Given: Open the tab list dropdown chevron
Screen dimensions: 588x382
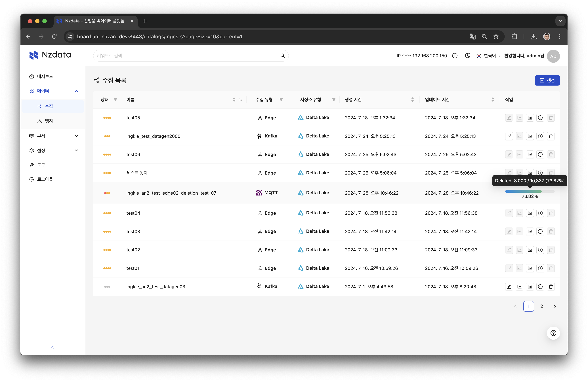Looking at the screenshot, I should tap(560, 21).
